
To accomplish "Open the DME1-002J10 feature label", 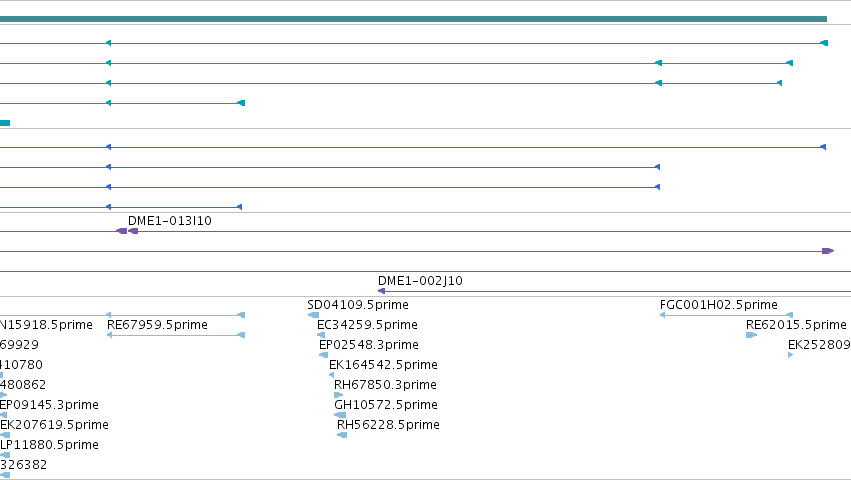I will pos(421,281).
